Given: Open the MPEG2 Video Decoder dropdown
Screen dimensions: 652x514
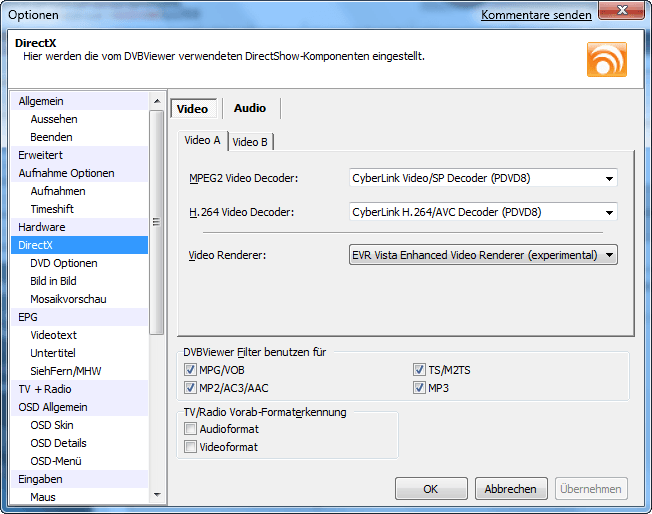Looking at the screenshot, I should pos(483,178).
